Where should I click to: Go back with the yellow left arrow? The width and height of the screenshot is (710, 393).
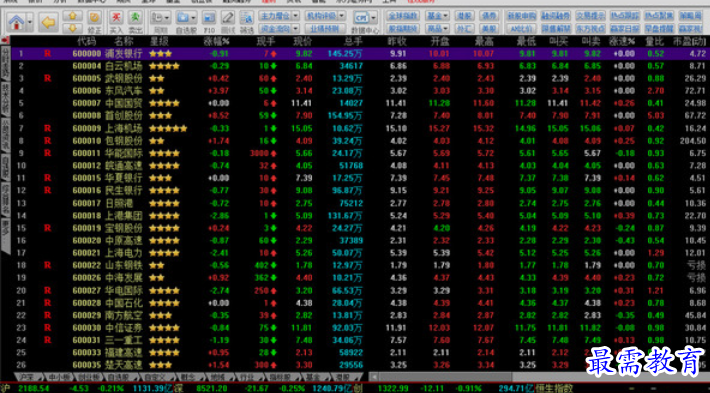tap(48, 22)
